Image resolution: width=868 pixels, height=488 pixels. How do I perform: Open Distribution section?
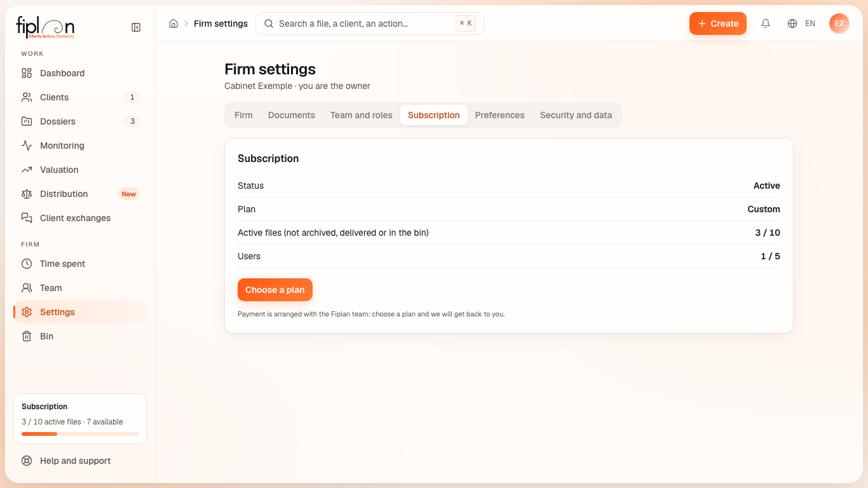click(x=80, y=194)
